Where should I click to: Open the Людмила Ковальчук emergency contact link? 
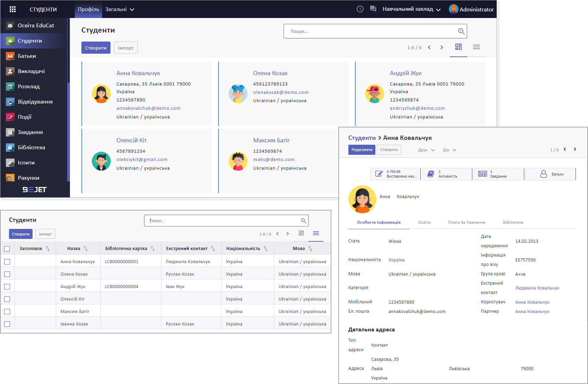(x=537, y=288)
